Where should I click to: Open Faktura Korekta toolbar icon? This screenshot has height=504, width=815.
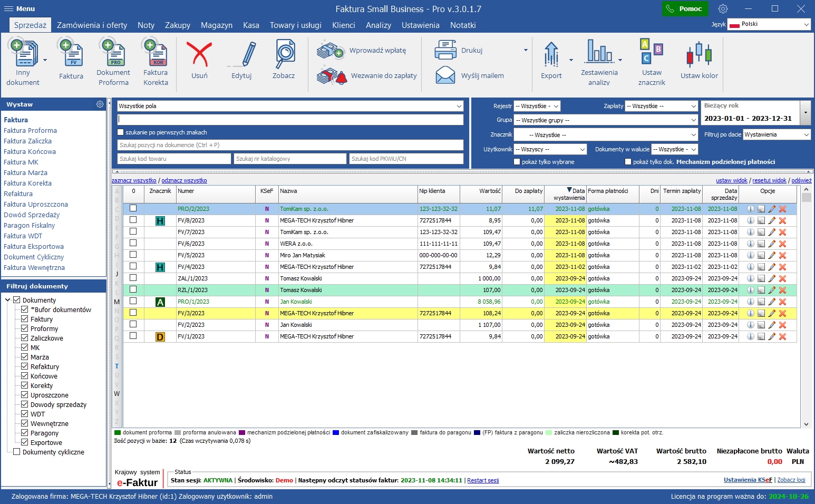pyautogui.click(x=156, y=54)
